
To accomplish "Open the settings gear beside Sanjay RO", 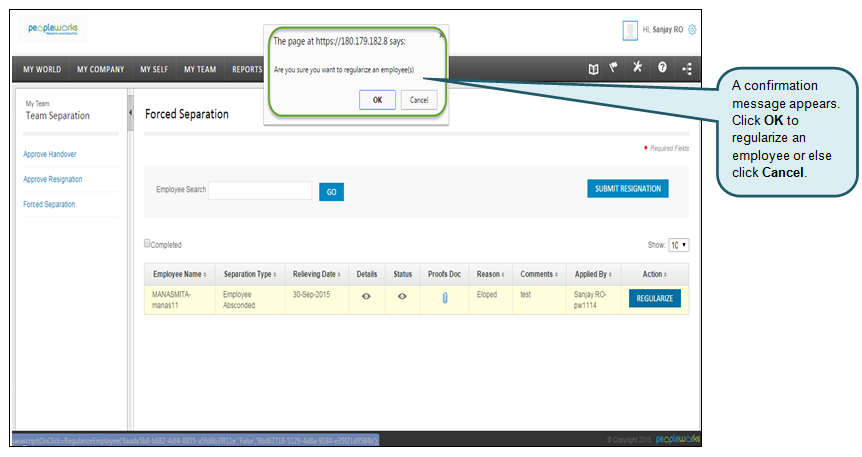I will pyautogui.click(x=692, y=30).
